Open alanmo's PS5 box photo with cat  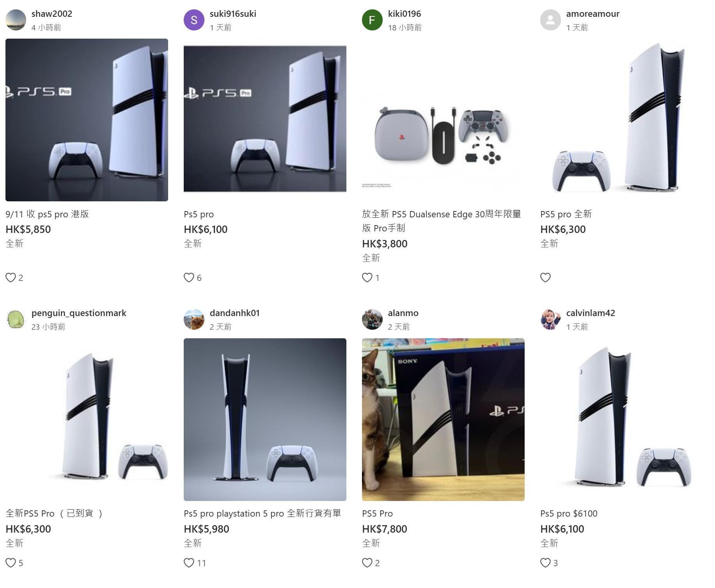pos(443,419)
